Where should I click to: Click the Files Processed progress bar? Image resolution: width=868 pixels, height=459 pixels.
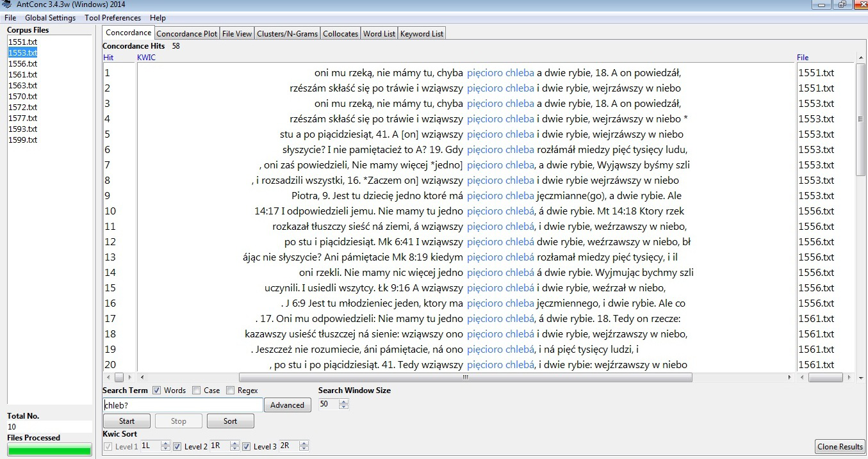point(49,450)
